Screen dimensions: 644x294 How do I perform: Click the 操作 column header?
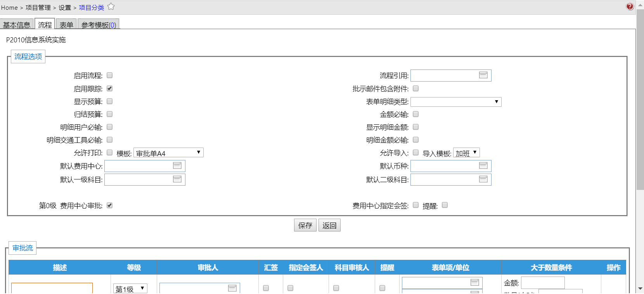(613, 267)
